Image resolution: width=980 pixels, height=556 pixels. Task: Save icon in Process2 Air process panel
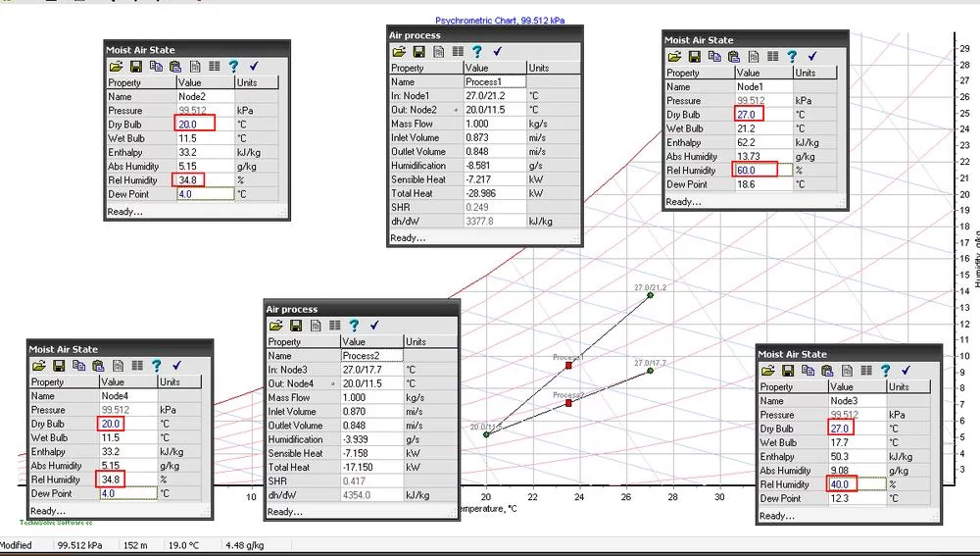pos(296,326)
